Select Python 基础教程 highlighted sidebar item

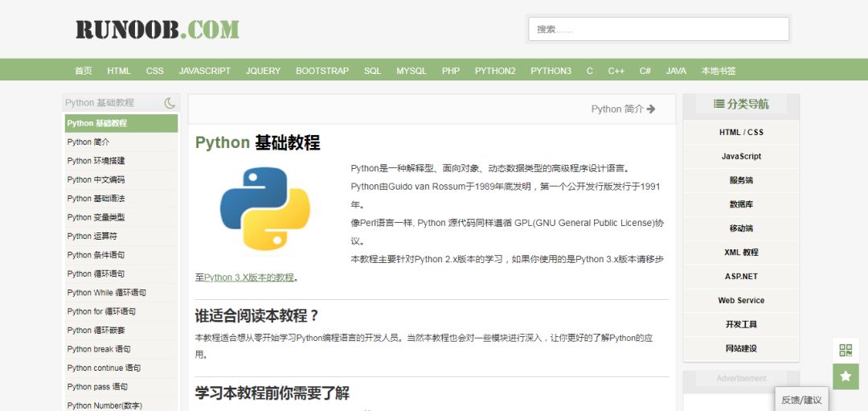click(121, 123)
